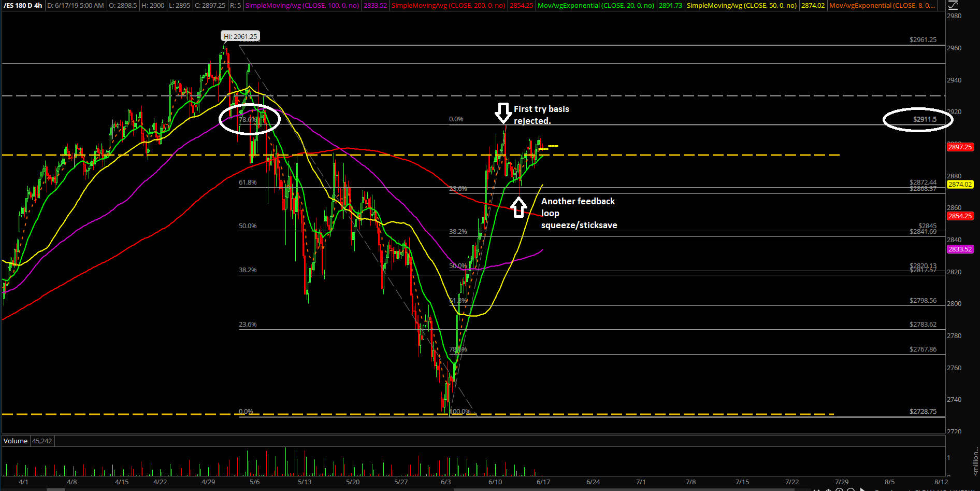Select the white down-arrow drawing
Screen dimensions: 980x491
click(503, 113)
